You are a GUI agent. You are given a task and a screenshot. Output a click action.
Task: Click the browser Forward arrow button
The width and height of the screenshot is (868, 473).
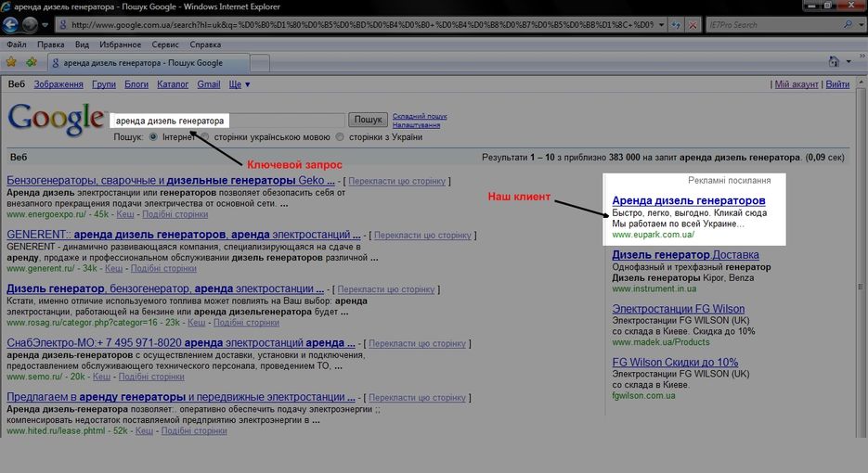click(x=30, y=25)
